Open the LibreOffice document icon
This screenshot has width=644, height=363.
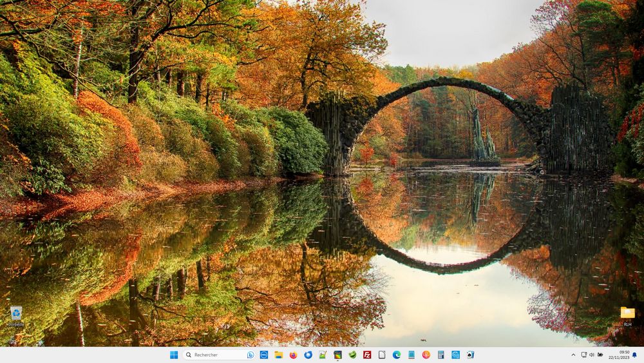click(382, 355)
